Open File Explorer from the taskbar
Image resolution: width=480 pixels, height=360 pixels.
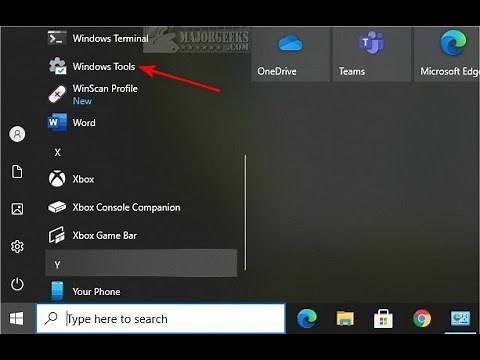pyautogui.click(x=345, y=318)
